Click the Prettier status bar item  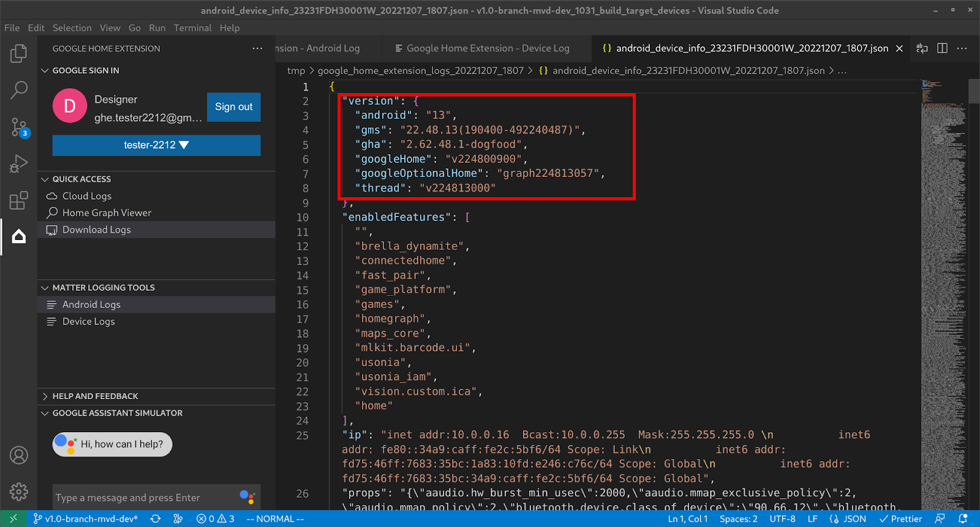[x=900, y=519]
